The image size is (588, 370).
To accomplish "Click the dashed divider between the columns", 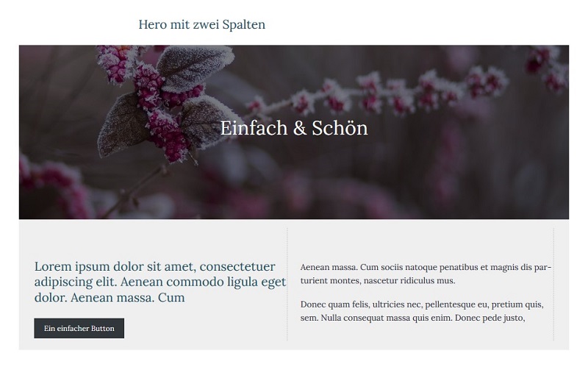I will [x=287, y=284].
